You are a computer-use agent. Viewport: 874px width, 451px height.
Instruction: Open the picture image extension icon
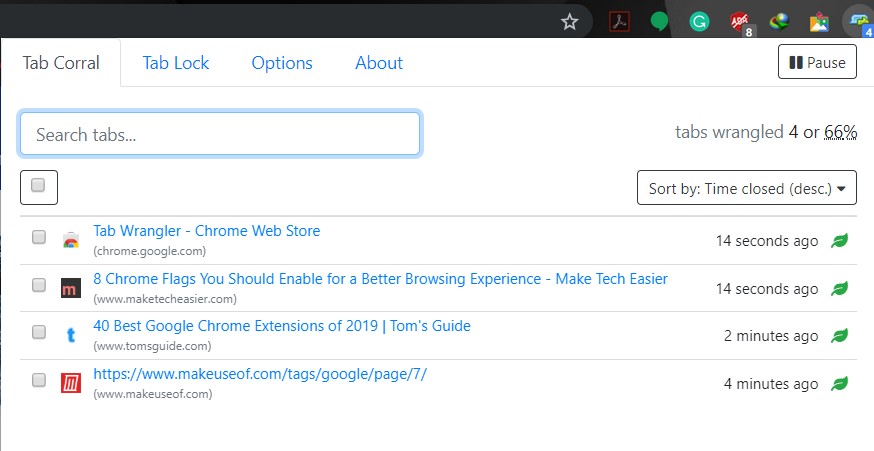point(819,22)
